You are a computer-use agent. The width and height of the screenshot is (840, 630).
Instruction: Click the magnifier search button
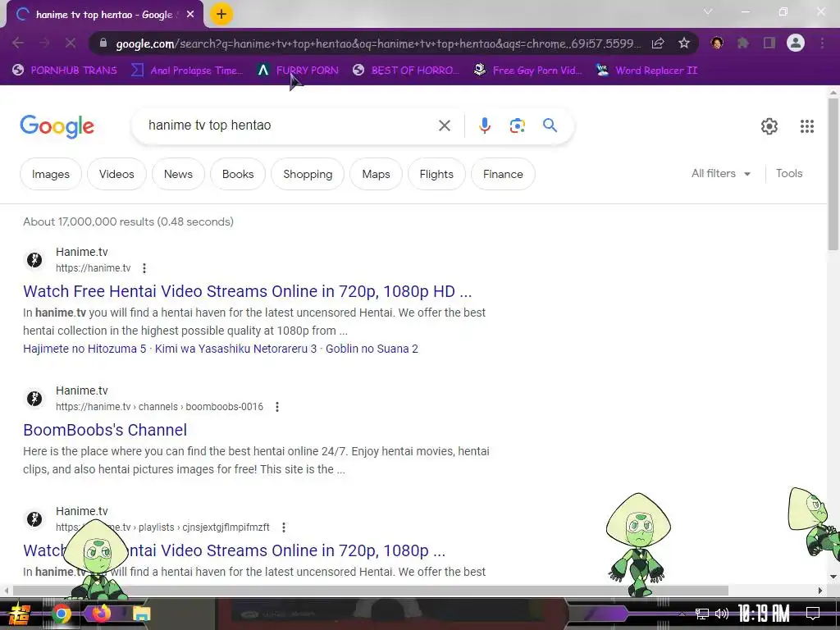tap(550, 126)
